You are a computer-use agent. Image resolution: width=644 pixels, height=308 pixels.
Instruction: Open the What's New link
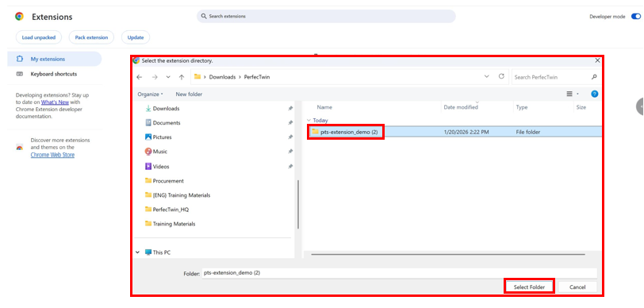pos(55,102)
